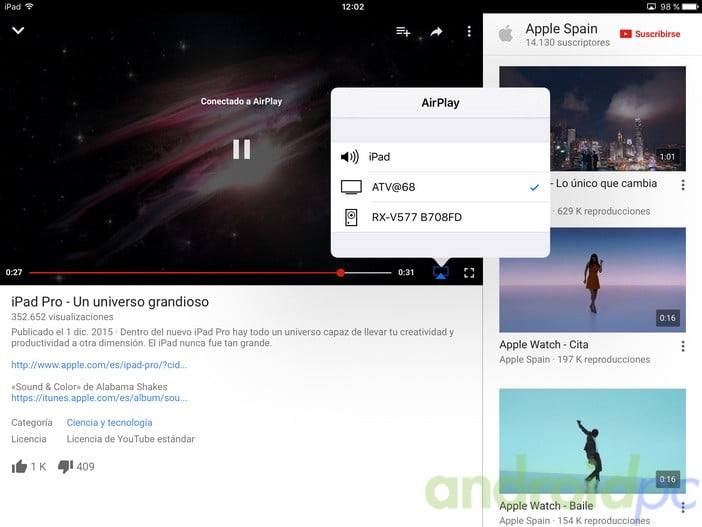Image resolution: width=702 pixels, height=527 pixels.
Task: Select ATV@68 in the AirPlay list
Action: pos(440,187)
